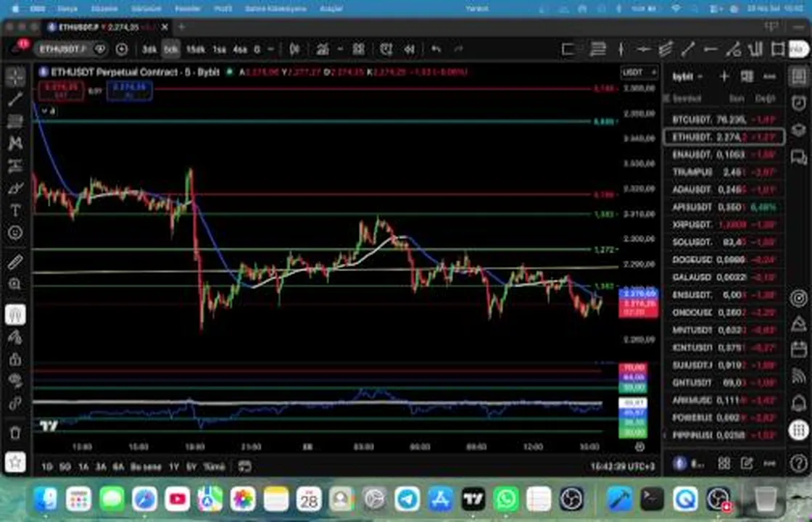Start bar replay with the rewind icon
The width and height of the screenshot is (812, 522).
410,49
